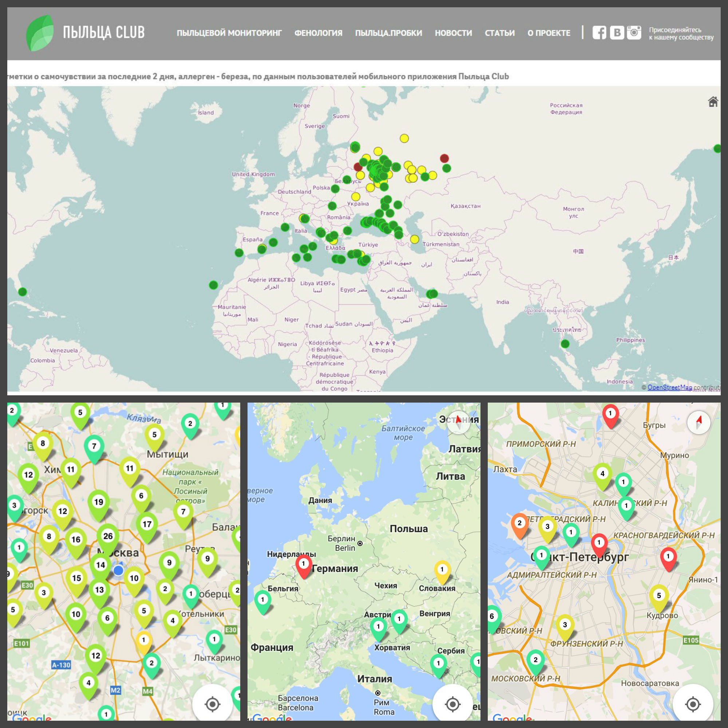
Task: Open the Facebook social icon
Action: coord(599,32)
